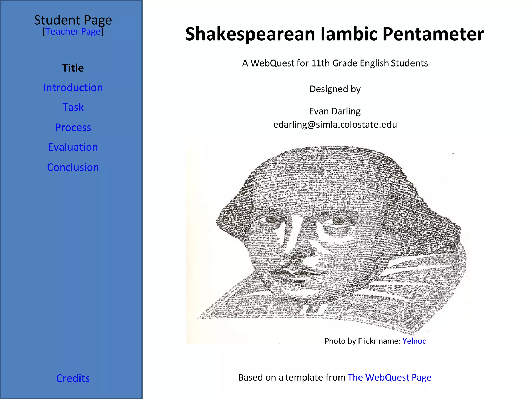Open the Task section link
Screen dimensions: 532x399
pos(73,107)
